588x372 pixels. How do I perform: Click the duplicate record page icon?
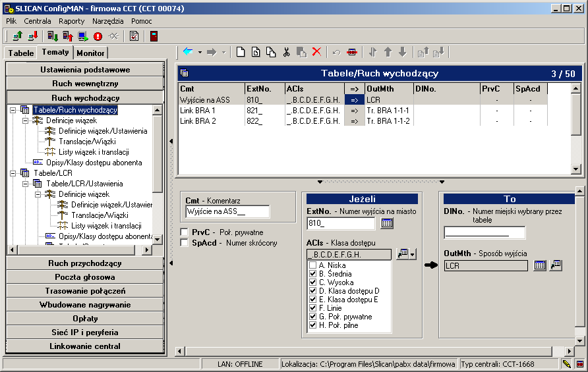click(x=256, y=52)
